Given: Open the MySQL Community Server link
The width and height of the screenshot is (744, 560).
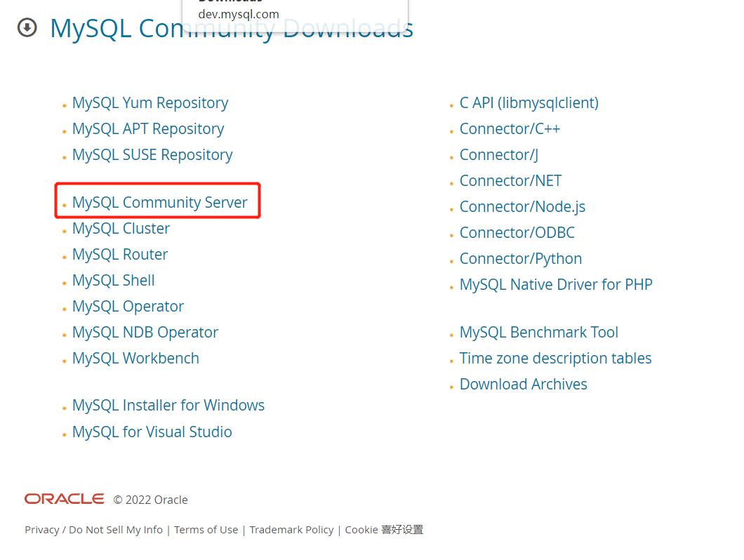Looking at the screenshot, I should point(159,202).
